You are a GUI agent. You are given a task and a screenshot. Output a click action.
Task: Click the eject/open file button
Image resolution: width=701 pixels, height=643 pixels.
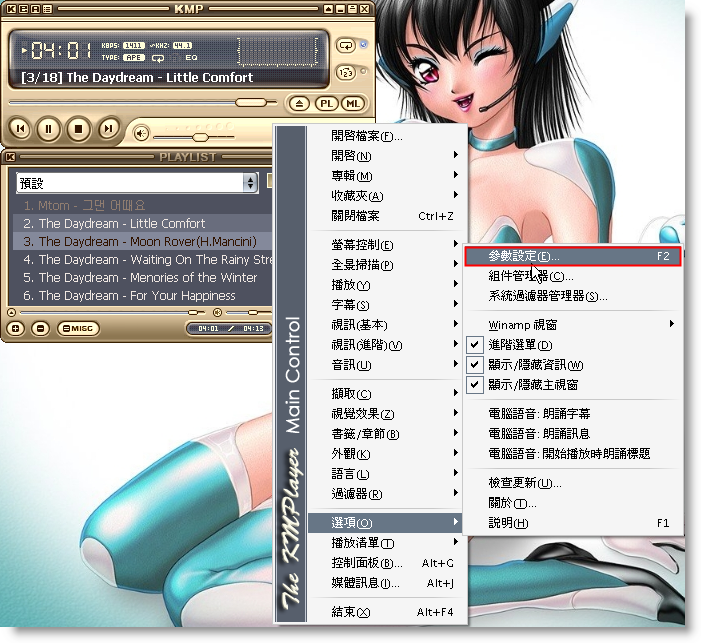(299, 104)
